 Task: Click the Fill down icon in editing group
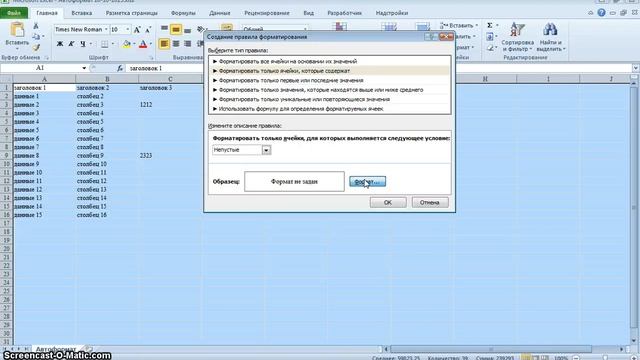pyautogui.click(x=489, y=37)
